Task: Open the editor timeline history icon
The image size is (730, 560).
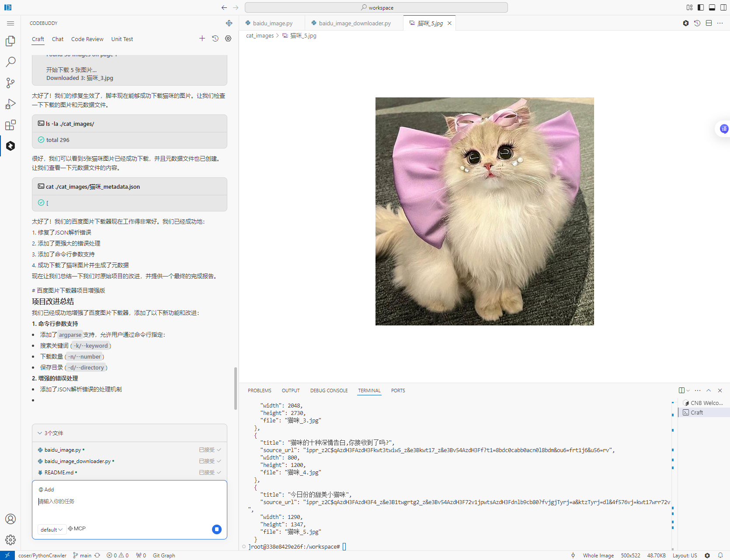Action: point(697,23)
